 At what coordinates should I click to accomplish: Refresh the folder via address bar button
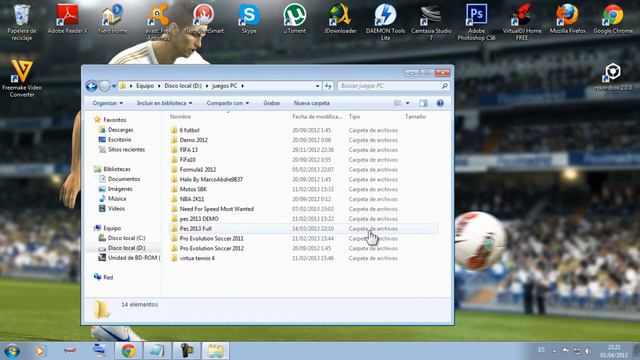[x=328, y=86]
